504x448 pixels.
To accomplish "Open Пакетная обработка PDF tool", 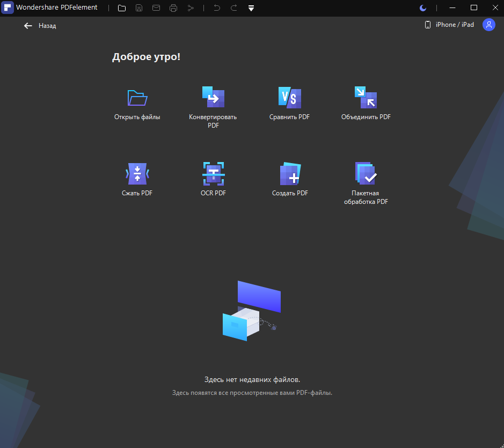I will 366,173.
